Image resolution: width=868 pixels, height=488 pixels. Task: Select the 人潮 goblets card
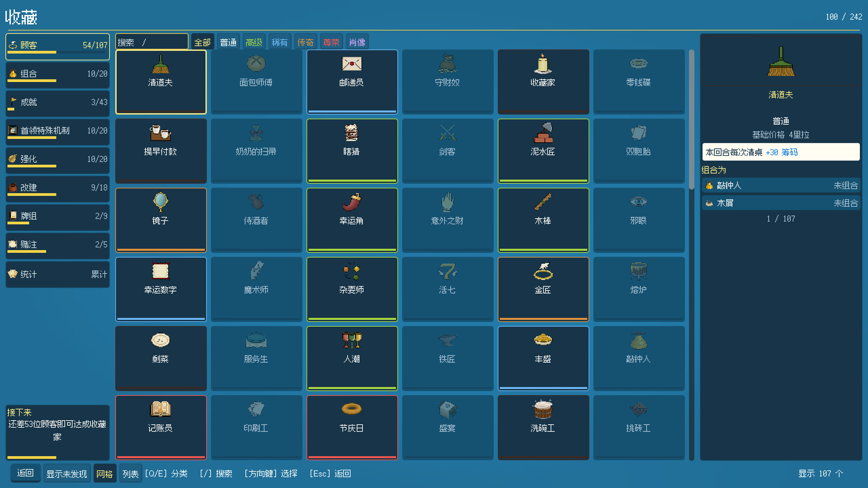352,358
